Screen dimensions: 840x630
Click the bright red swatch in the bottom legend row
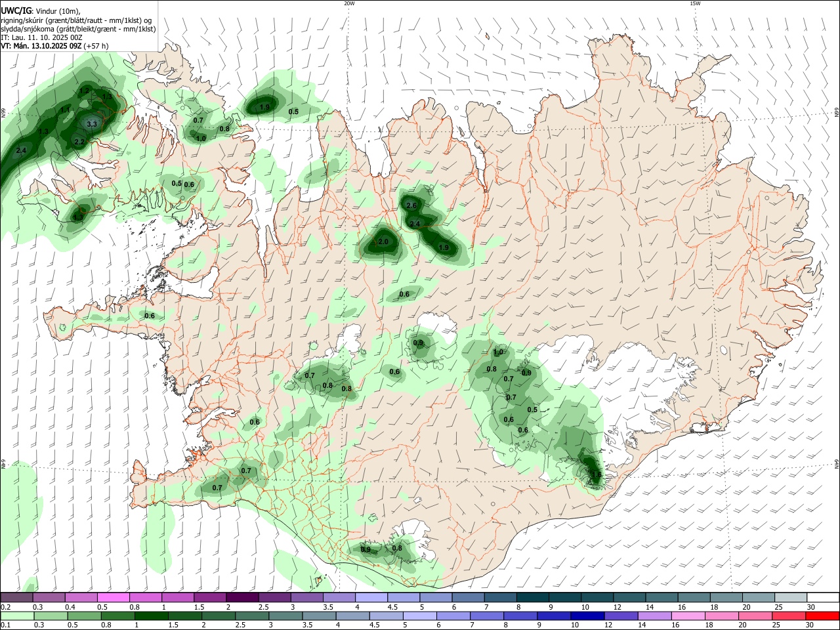pyautogui.click(x=822, y=616)
